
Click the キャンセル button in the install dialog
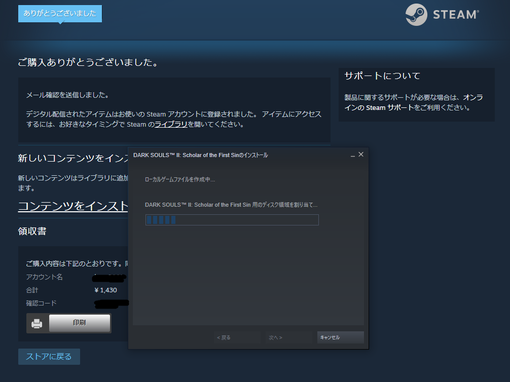pyautogui.click(x=340, y=337)
